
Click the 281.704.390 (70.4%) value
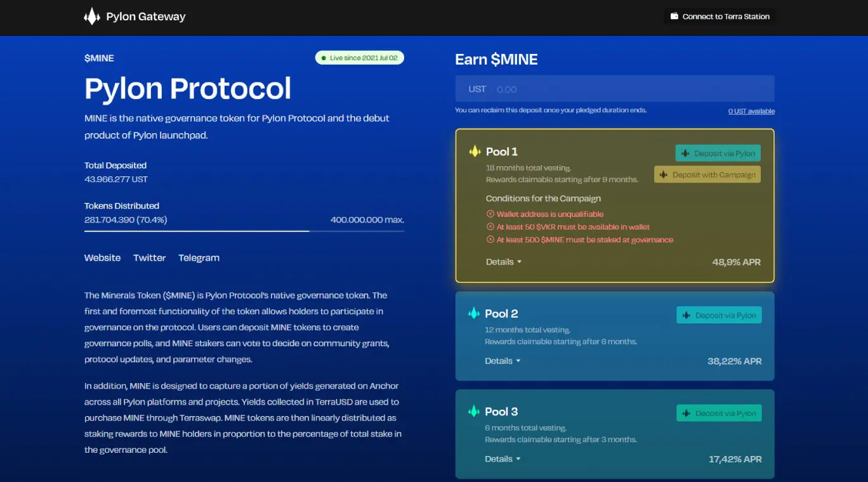point(126,220)
